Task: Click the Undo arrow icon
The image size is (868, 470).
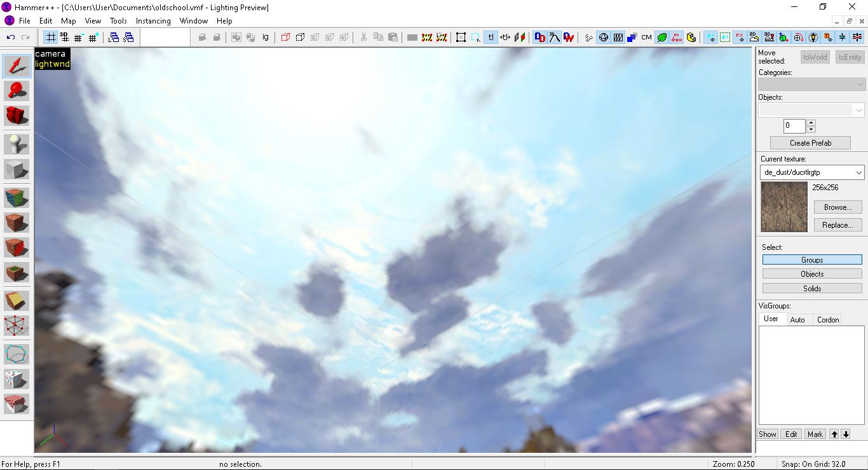Action: pos(11,37)
